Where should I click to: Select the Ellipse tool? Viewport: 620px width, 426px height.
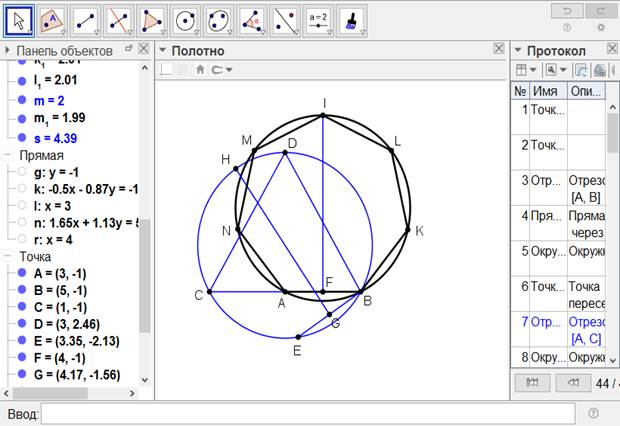pyautogui.click(x=218, y=21)
